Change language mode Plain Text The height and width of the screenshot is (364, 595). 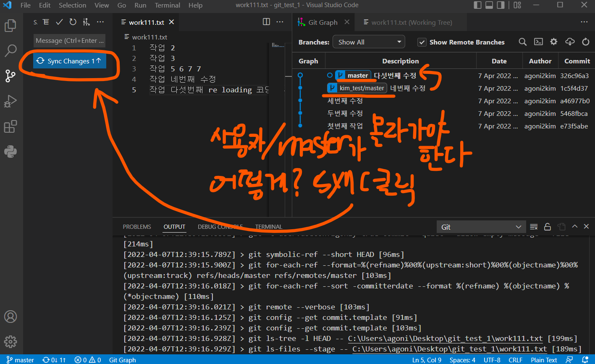(544, 360)
